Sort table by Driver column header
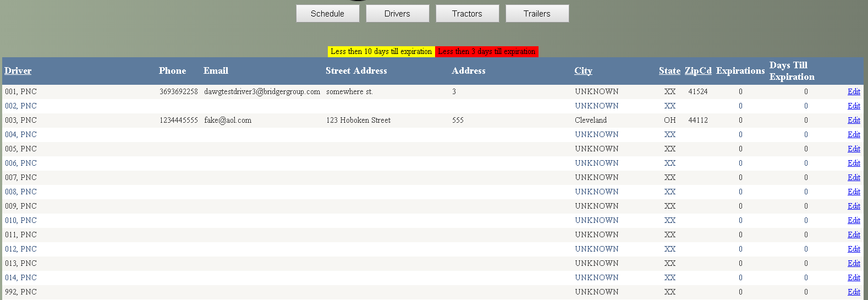Viewport: 868px width, 300px height. click(18, 70)
